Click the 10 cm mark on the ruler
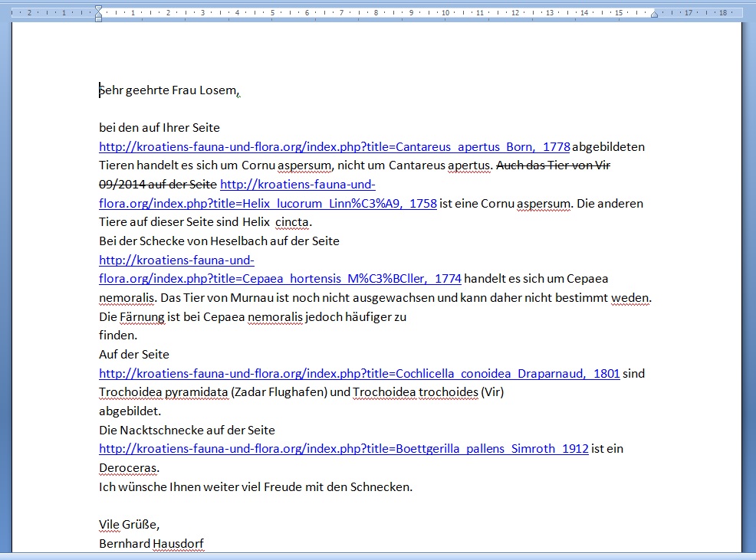Screen dimensions: 756x560 (x=446, y=13)
